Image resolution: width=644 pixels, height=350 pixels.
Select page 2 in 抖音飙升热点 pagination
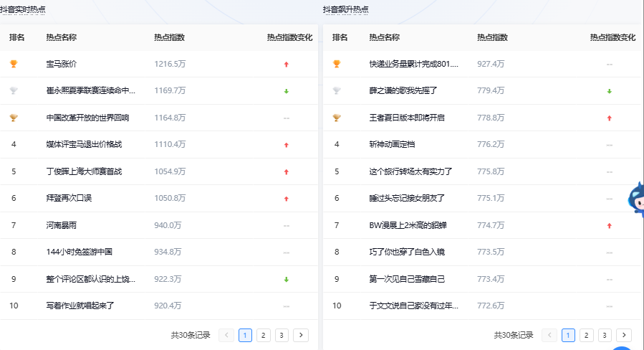coord(587,335)
